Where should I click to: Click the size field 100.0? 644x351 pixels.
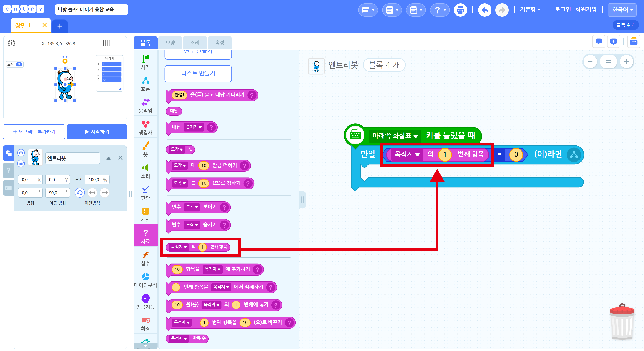tap(97, 180)
